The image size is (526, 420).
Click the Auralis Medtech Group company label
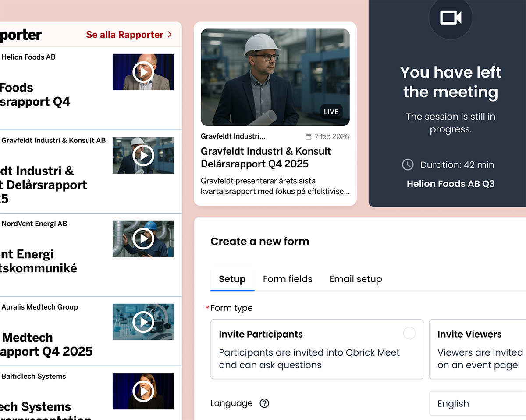point(39,307)
